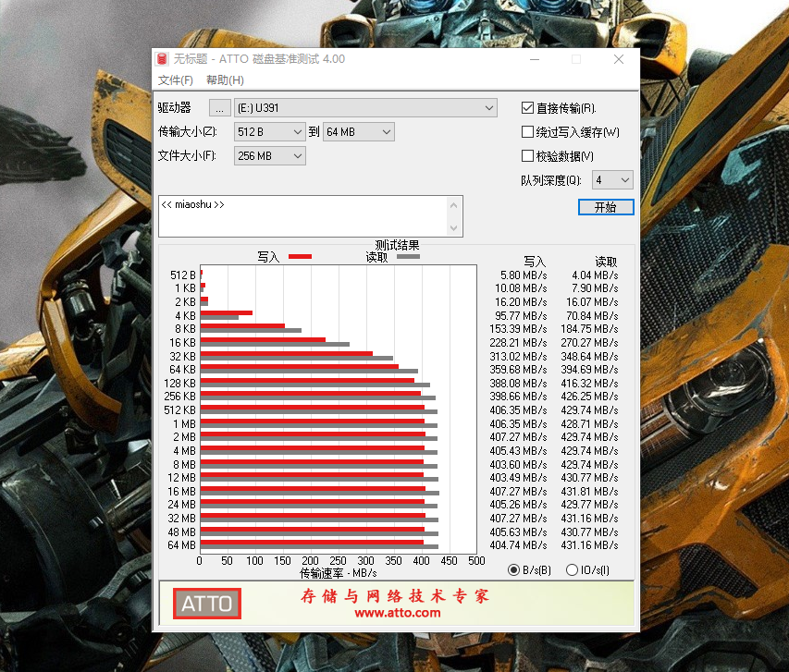
Task: Click the ATTO logo at the bottom banner
Action: pos(205,603)
